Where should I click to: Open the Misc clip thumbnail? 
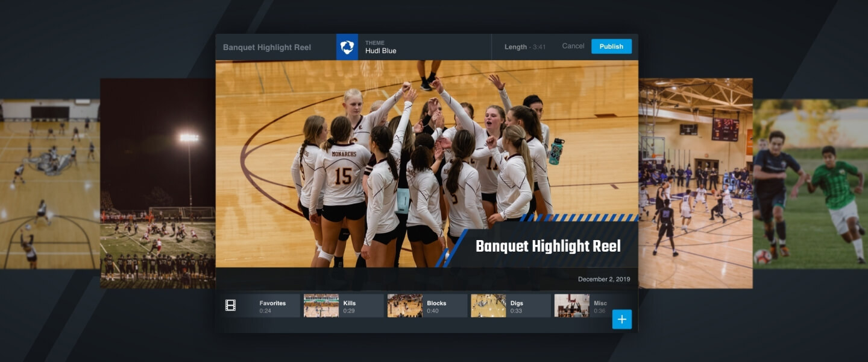pos(572,306)
